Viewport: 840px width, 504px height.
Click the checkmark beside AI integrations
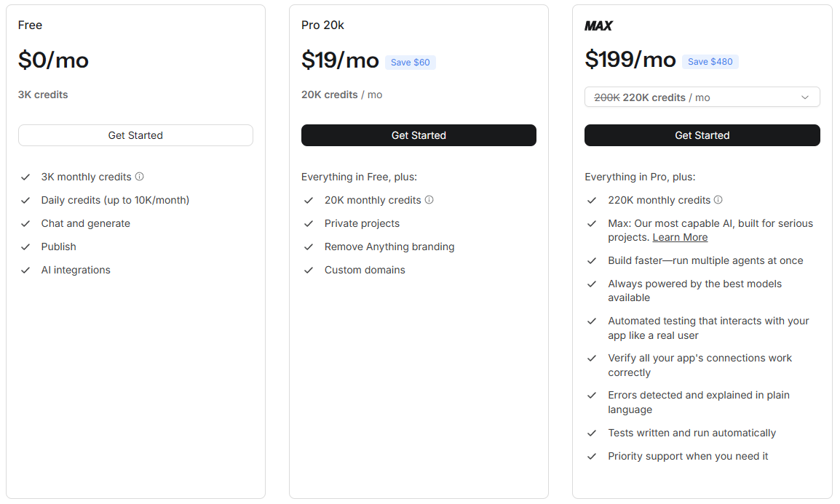(25, 271)
